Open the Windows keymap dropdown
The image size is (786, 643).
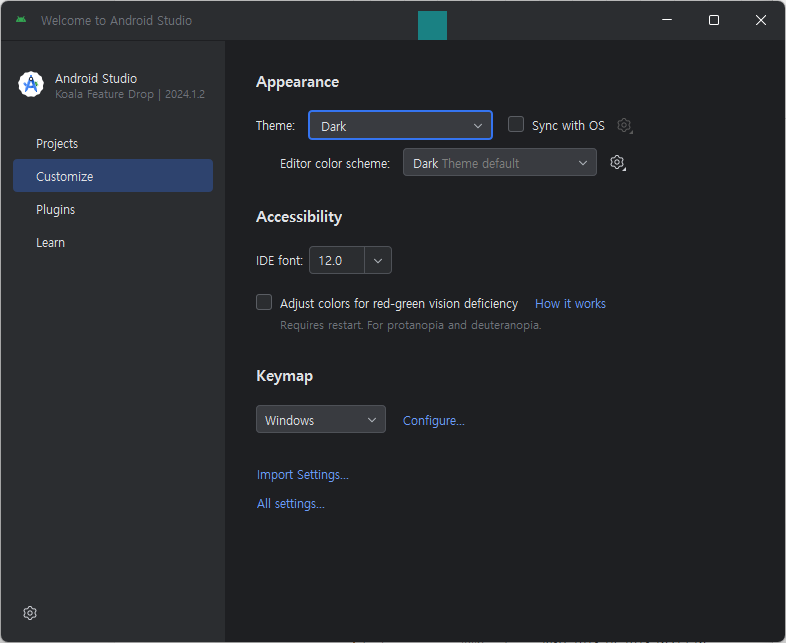[321, 419]
